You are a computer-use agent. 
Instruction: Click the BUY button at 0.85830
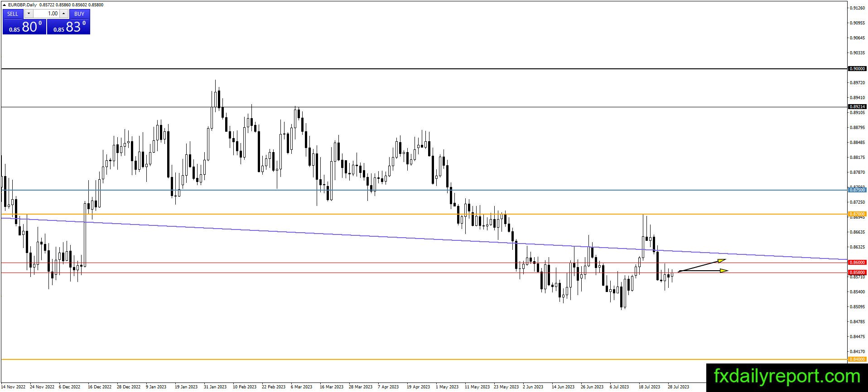tap(68, 22)
